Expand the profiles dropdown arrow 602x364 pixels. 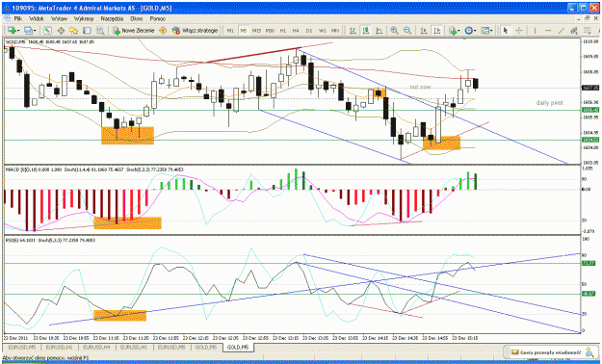pyautogui.click(x=36, y=31)
